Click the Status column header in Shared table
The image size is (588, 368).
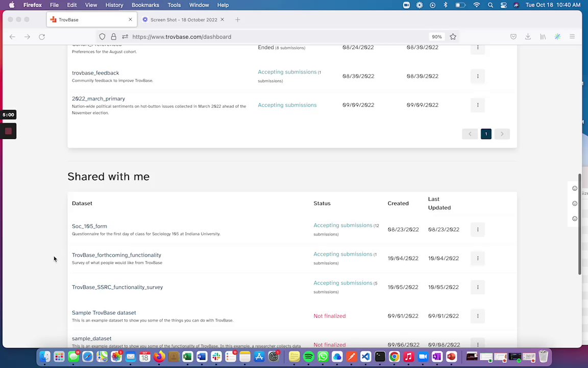point(322,203)
